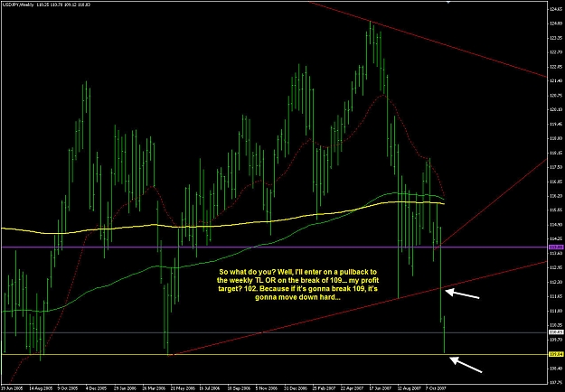
Task: Click the 124.00 price axis label
Action: (x=556, y=23)
